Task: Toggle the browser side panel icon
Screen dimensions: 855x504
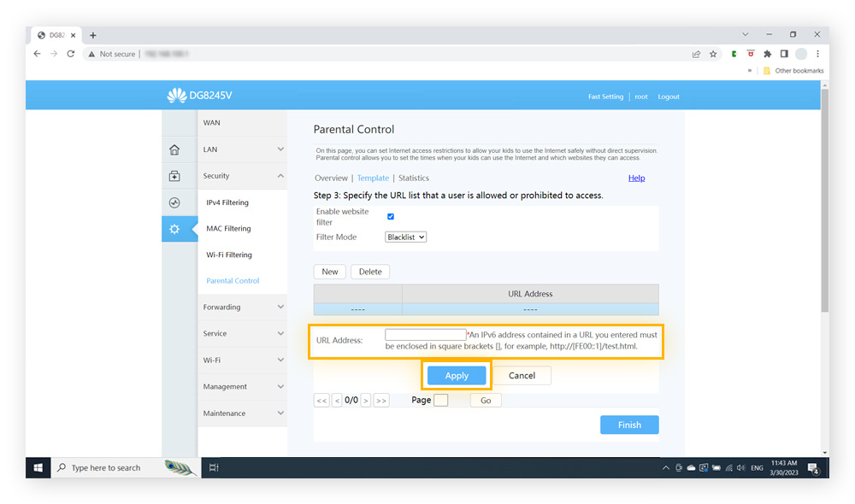Action: [x=784, y=54]
